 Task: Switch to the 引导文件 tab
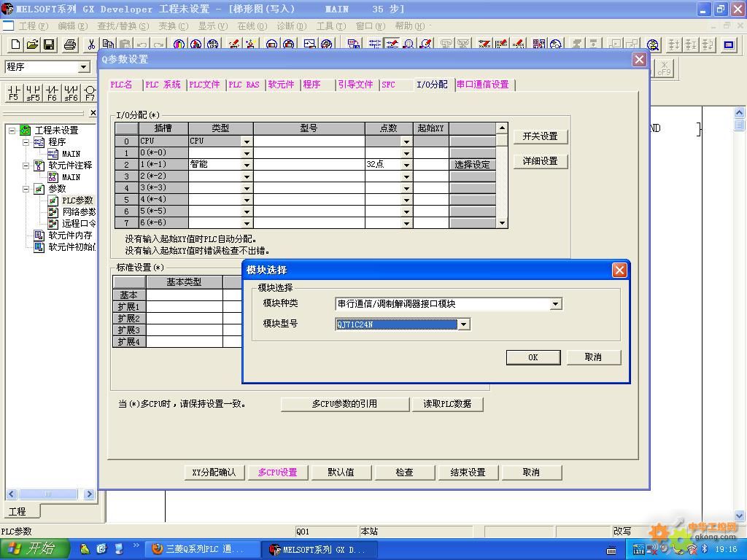click(355, 85)
